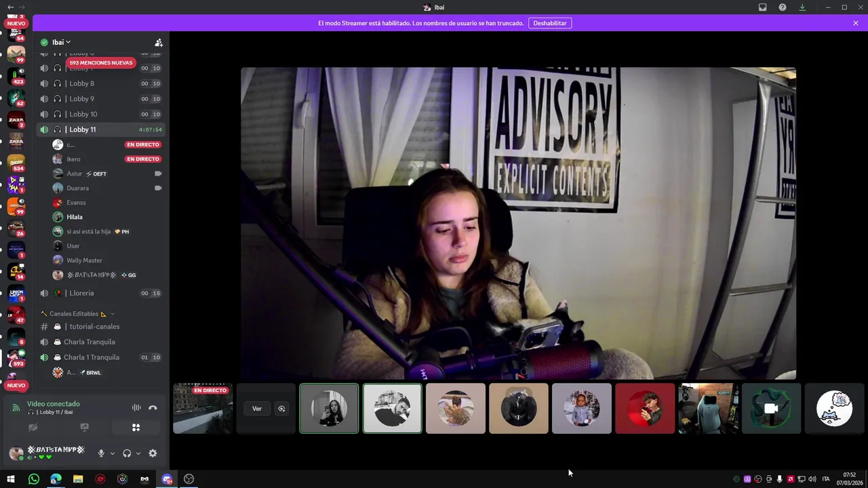The image size is (868, 488).
Task: Click the Discord taskbar icon
Action: click(x=167, y=479)
